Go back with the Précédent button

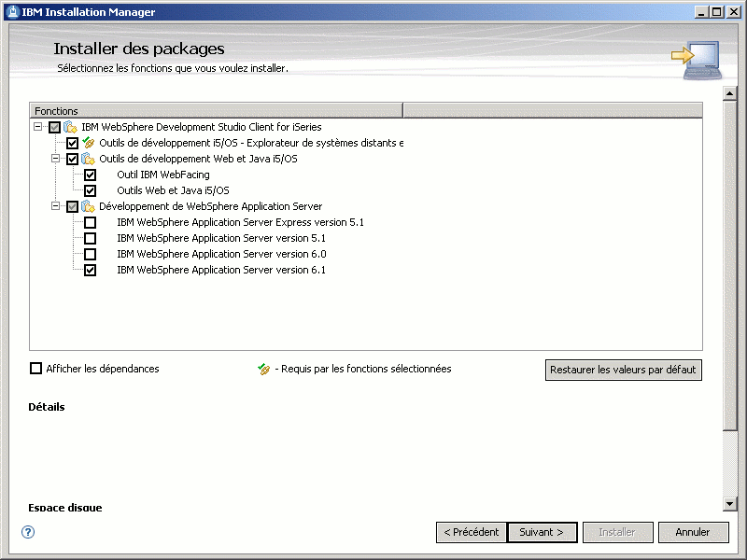(x=472, y=532)
